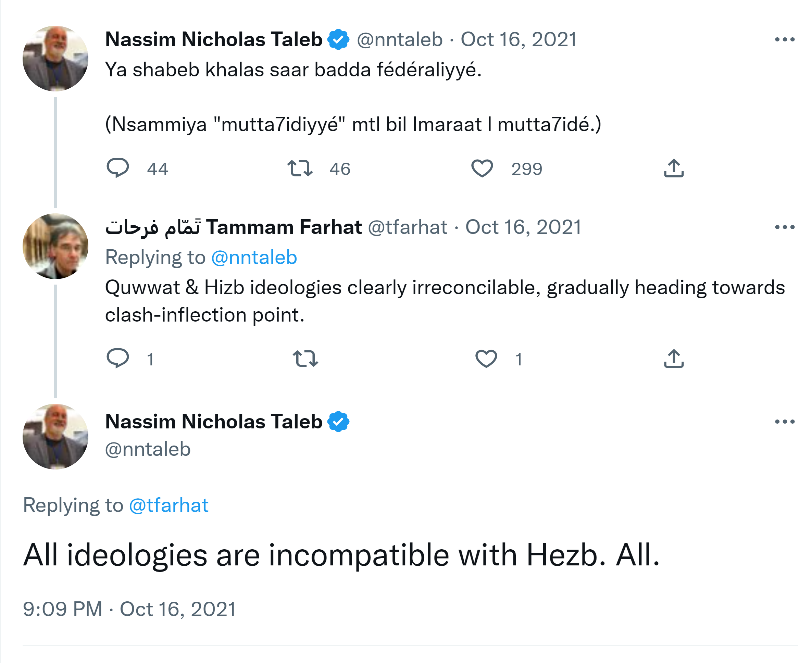Share Tammam Farhat's reply

tap(674, 359)
